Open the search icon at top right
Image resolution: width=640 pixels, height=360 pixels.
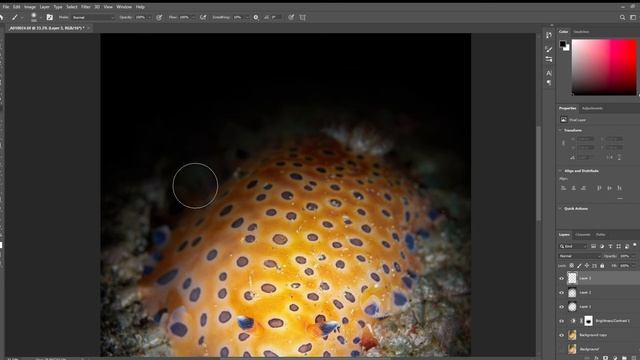coord(622,17)
